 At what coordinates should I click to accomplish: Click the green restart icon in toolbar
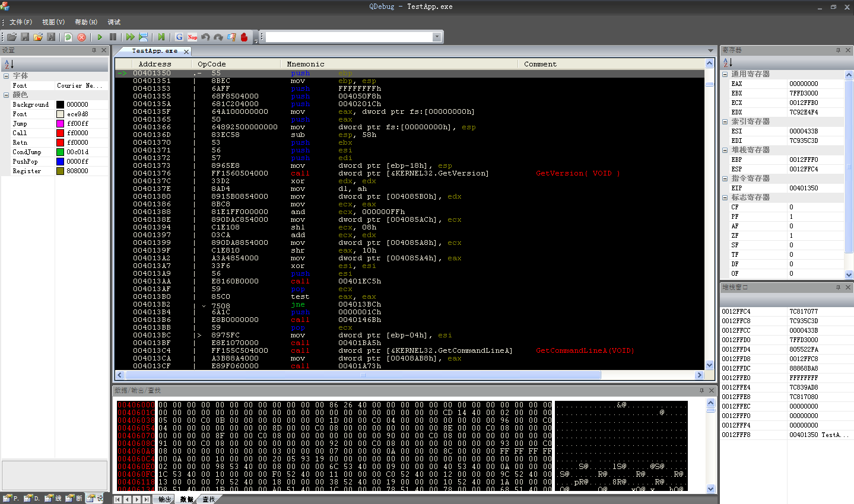click(68, 37)
